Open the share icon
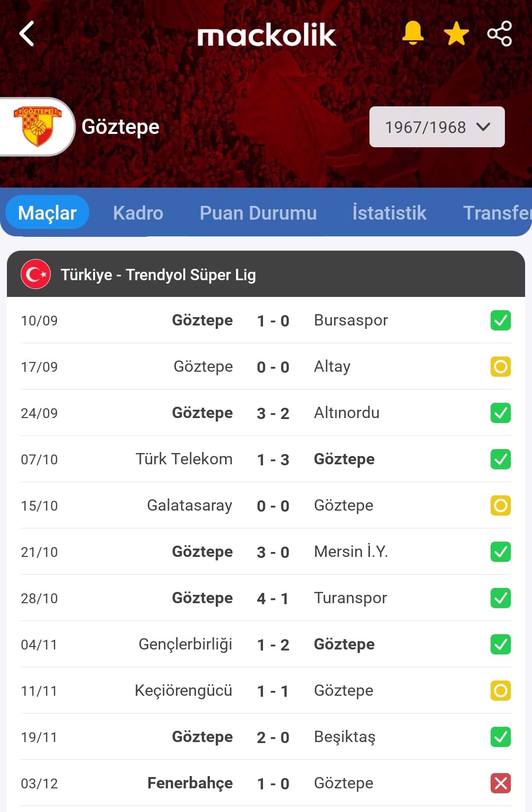This screenshot has width=532, height=812. point(499,33)
